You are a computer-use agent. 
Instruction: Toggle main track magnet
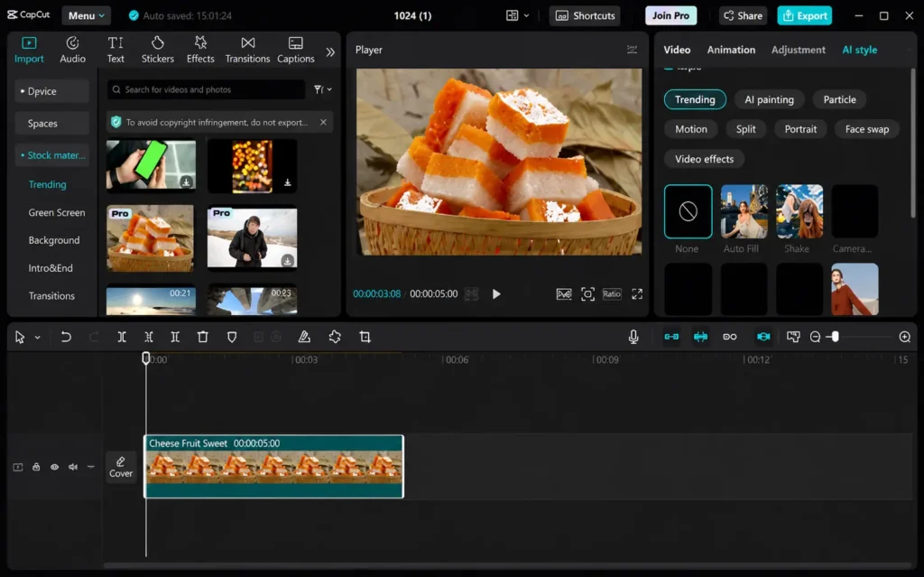click(x=671, y=337)
